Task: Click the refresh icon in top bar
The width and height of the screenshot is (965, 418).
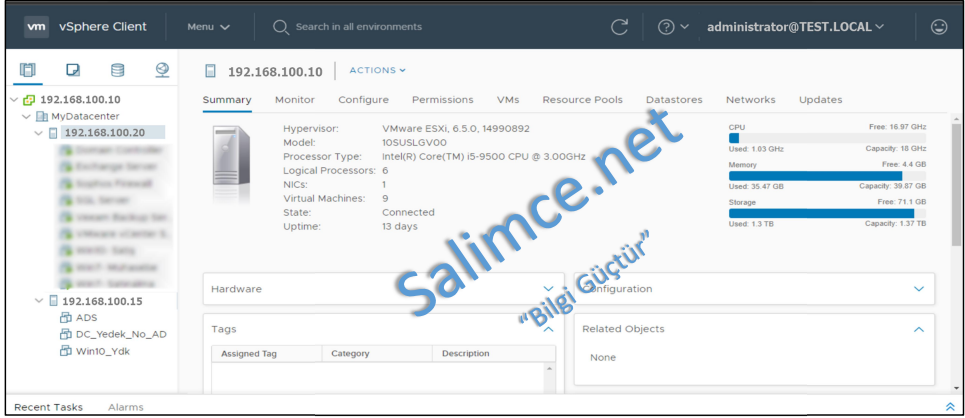Action: [619, 27]
